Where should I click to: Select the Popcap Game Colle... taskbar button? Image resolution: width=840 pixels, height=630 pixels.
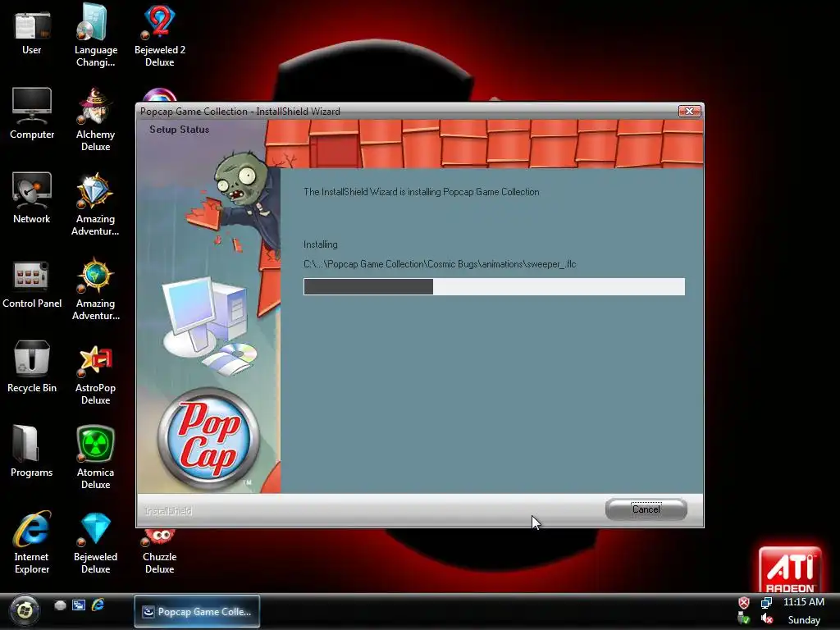tap(197, 611)
